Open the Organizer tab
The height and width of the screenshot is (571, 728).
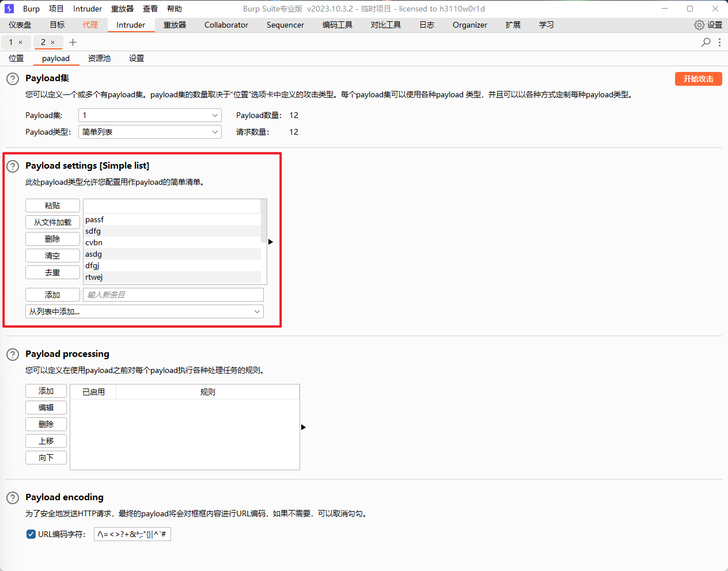tap(470, 25)
